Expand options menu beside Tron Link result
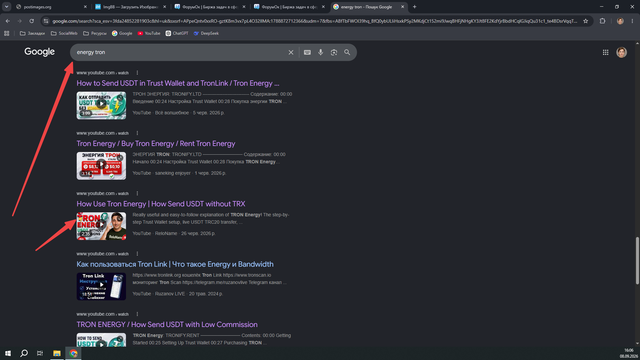The height and width of the screenshot is (360, 640). pyautogui.click(x=137, y=254)
